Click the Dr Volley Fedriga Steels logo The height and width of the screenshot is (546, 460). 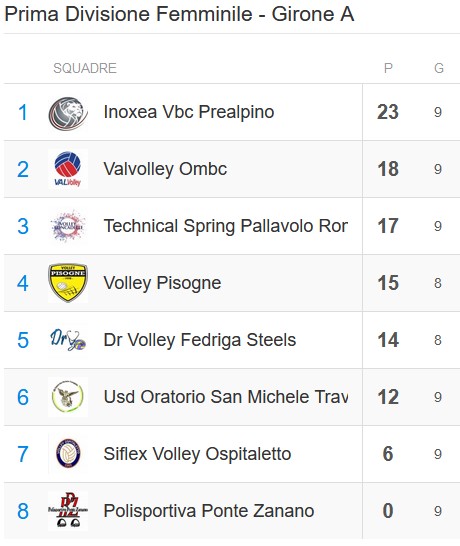click(x=68, y=340)
